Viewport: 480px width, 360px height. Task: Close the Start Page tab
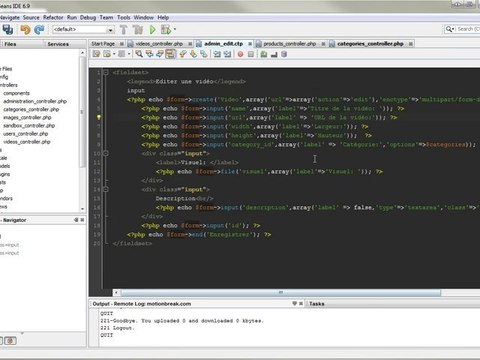[x=122, y=44]
